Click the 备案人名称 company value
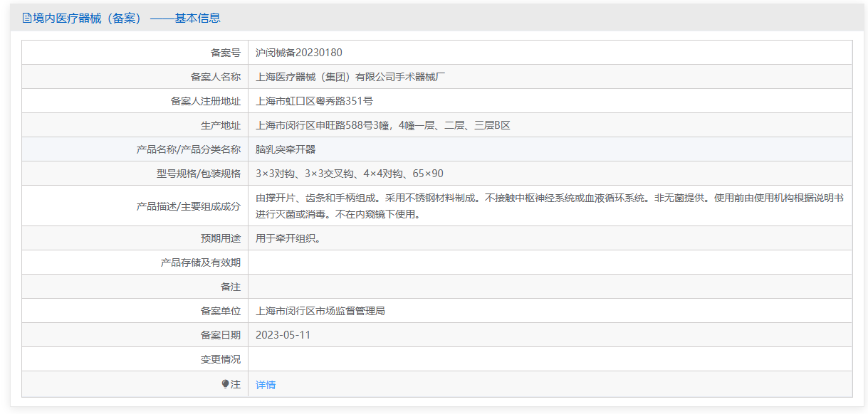Viewport: 868px width, 414px height. pos(350,77)
